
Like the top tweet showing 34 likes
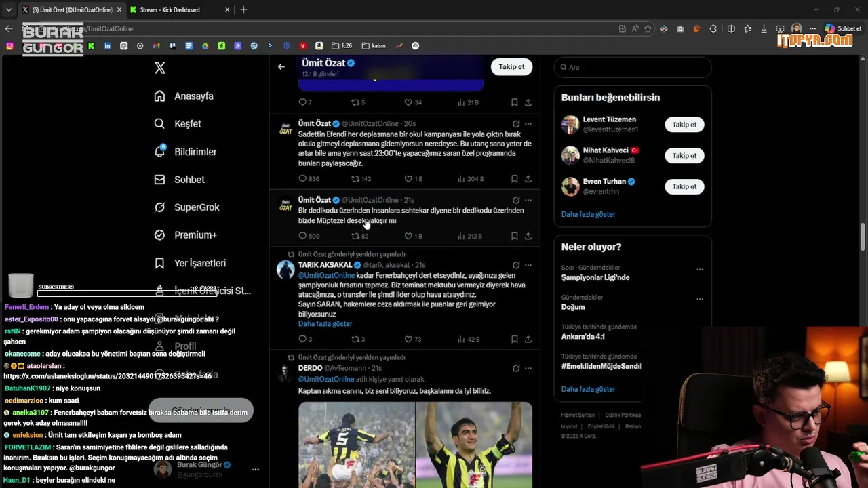(x=412, y=102)
